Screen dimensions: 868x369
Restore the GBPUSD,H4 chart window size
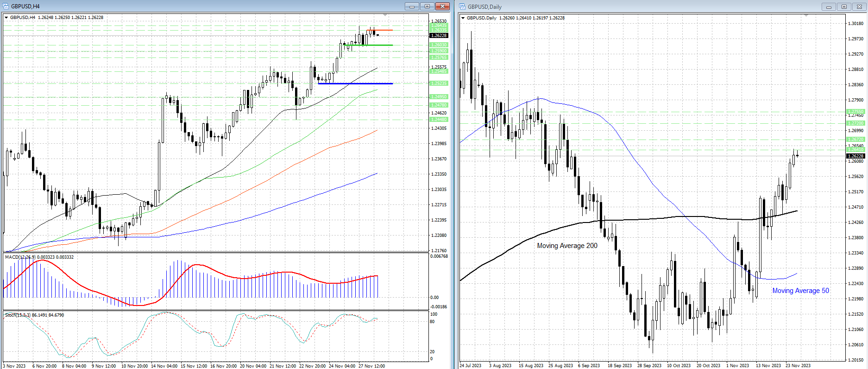(x=427, y=6)
